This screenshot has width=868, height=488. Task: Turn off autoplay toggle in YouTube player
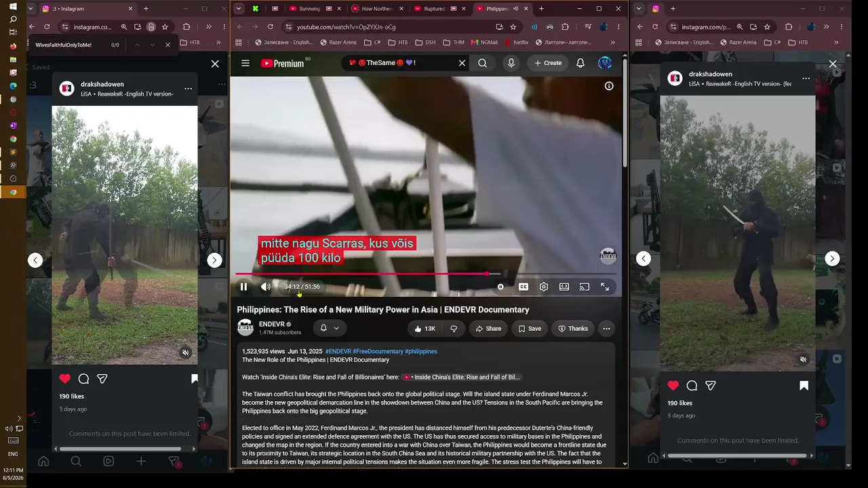(500, 287)
